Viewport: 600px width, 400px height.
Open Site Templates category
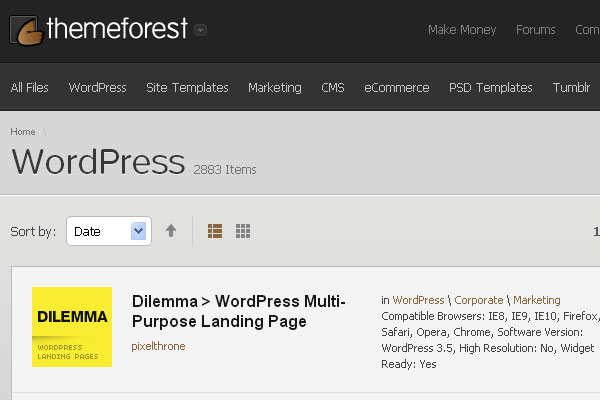[x=187, y=88]
